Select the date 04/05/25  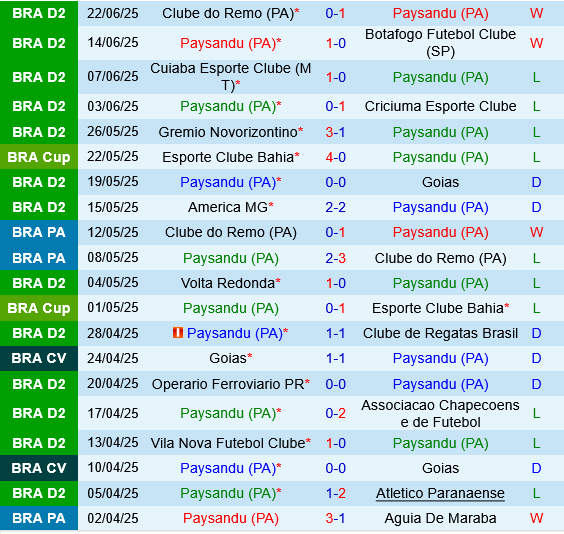pos(113,283)
